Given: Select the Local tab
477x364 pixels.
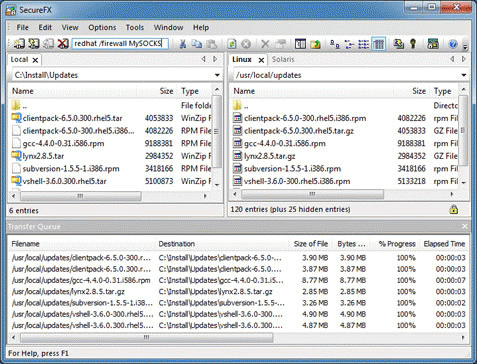Looking at the screenshot, I should point(19,59).
